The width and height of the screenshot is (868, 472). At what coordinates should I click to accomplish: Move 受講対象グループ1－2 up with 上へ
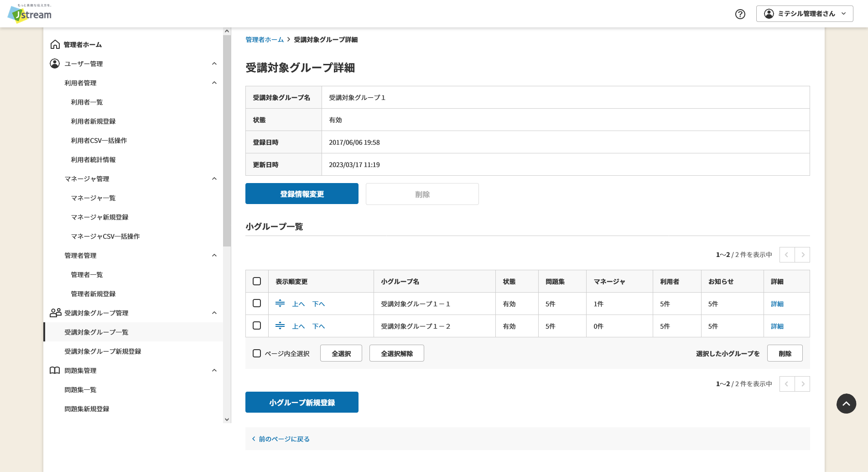click(299, 326)
